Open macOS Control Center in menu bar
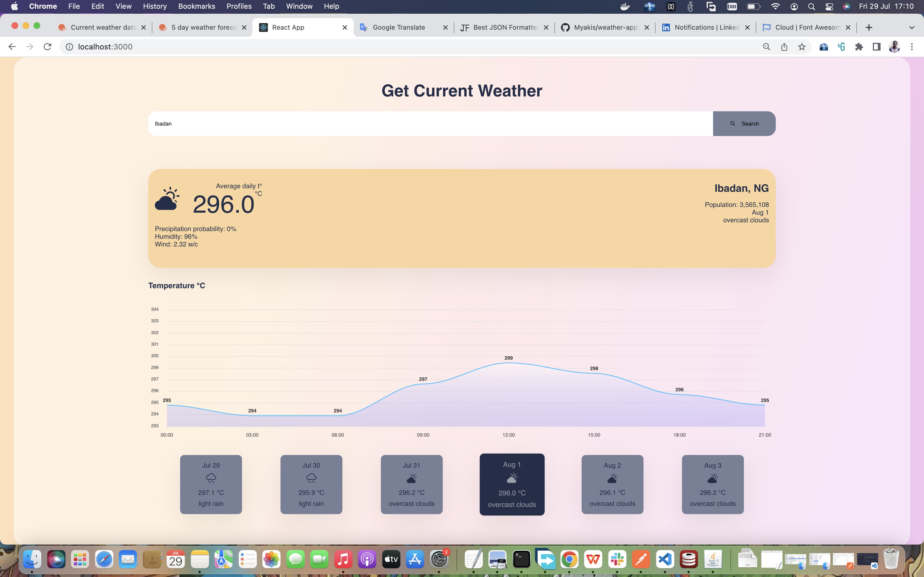The image size is (924, 577). (x=829, y=6)
